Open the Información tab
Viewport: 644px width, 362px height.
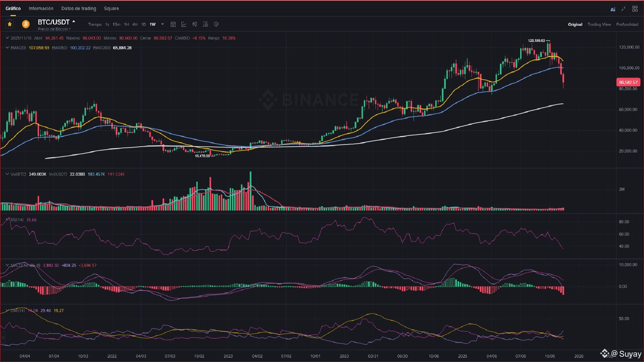click(41, 8)
